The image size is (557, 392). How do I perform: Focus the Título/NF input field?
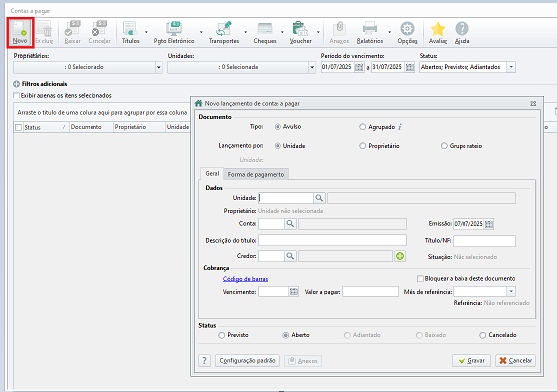tap(484, 241)
